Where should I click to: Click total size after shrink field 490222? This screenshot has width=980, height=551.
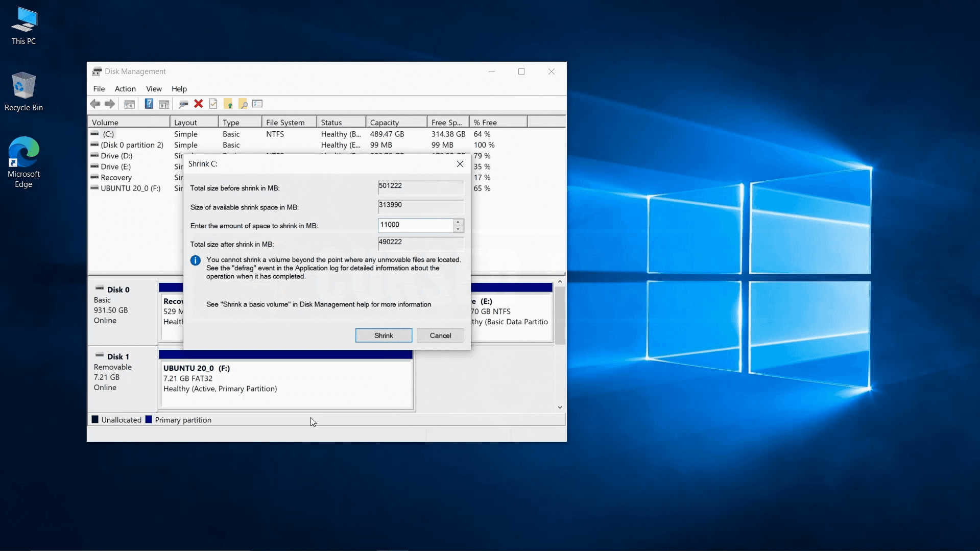[x=421, y=243]
